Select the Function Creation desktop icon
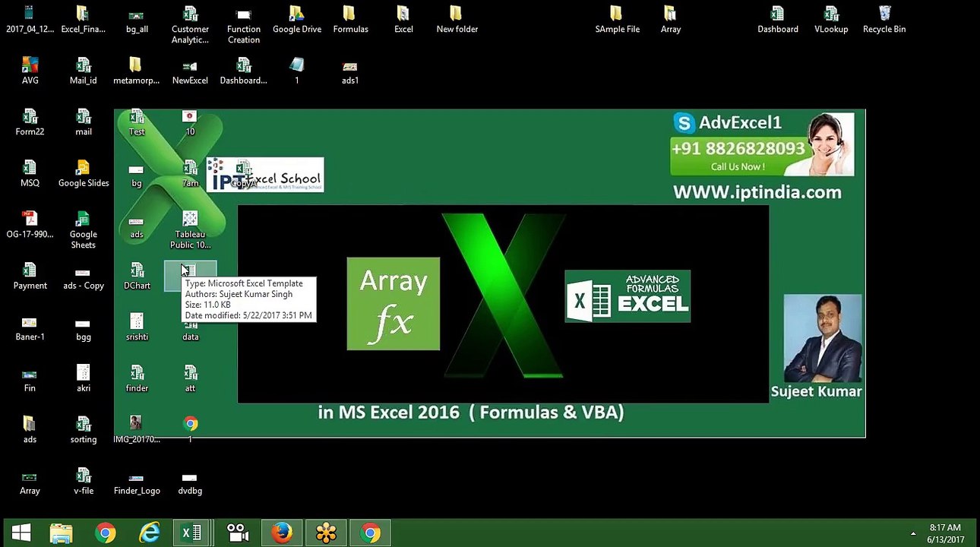Screen dimensions: 980x547 tap(243, 25)
